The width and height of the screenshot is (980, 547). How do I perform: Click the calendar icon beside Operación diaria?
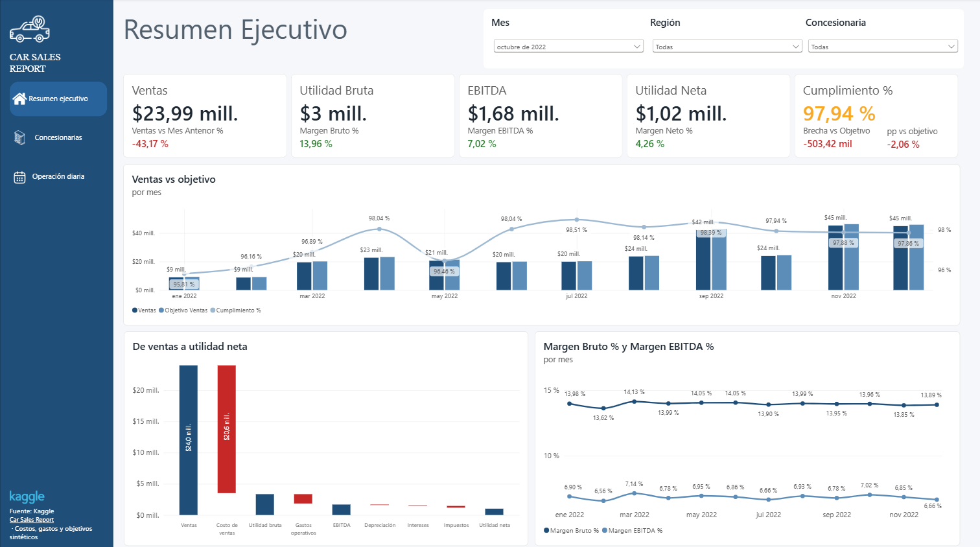19,177
